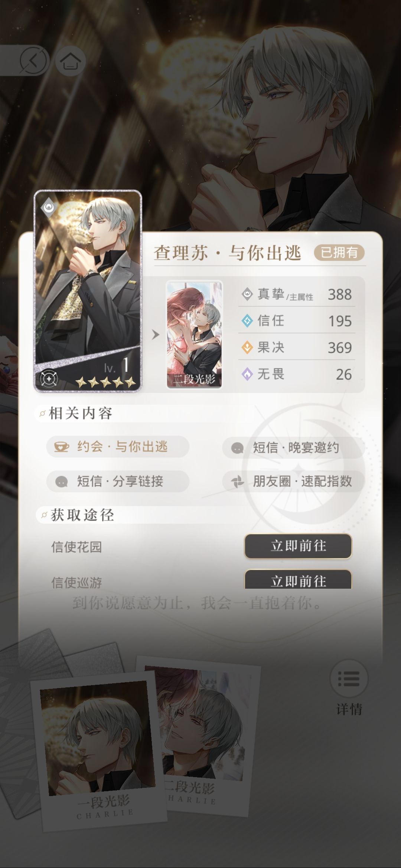Click 立即前往 for 信使花园
The width and height of the screenshot is (401, 868).
tap(298, 546)
